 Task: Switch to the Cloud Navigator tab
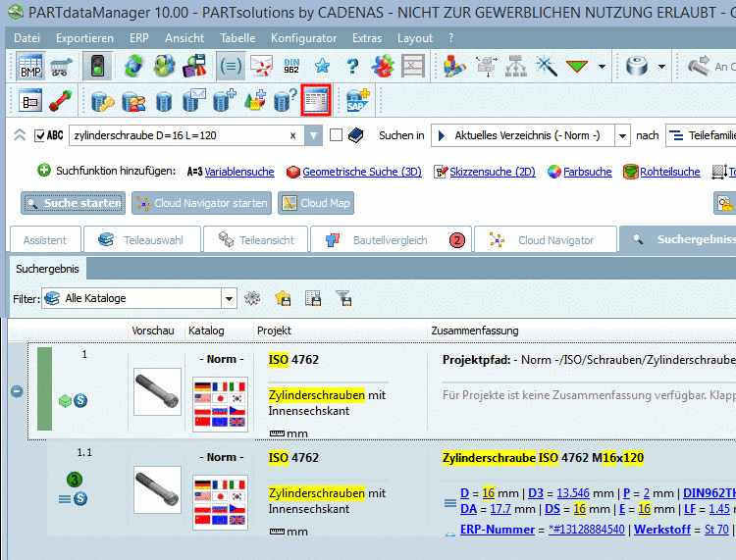point(546,240)
